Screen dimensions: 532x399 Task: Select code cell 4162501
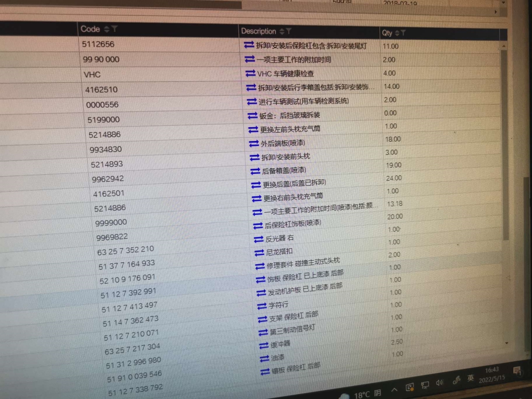[108, 194]
